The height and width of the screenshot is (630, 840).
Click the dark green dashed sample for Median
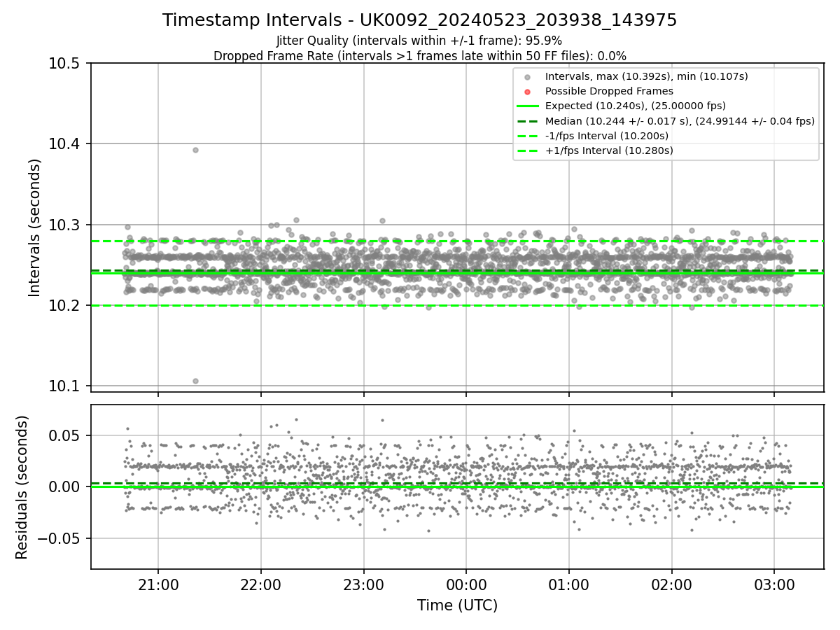[x=528, y=120]
